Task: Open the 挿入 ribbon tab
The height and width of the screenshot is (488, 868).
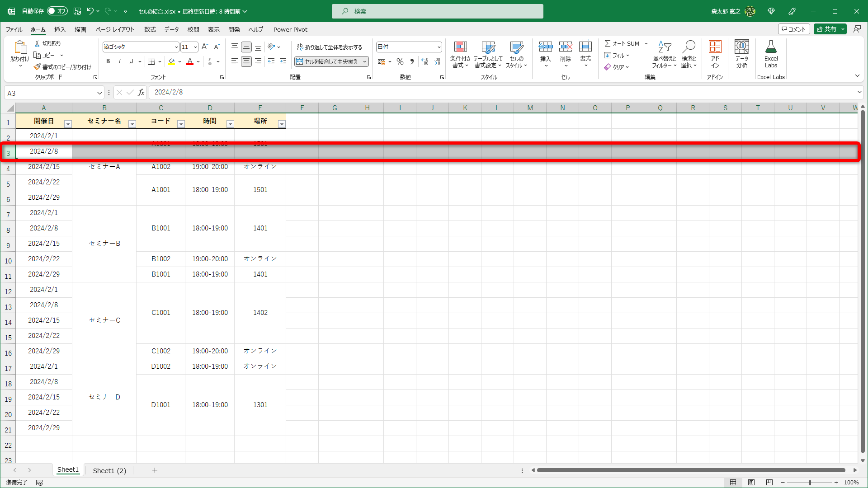Action: click(60, 29)
